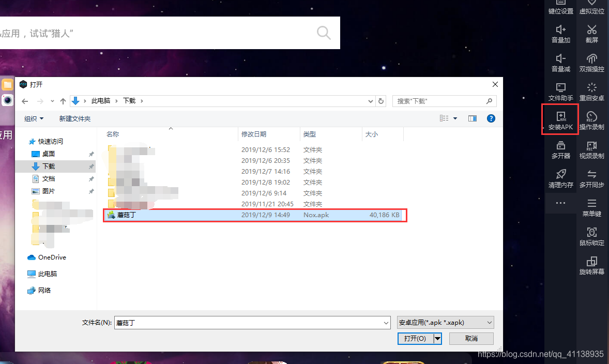Image resolution: width=609 pixels, height=364 pixels.
Task: Click the 搜索"下载" search box
Action: (444, 101)
